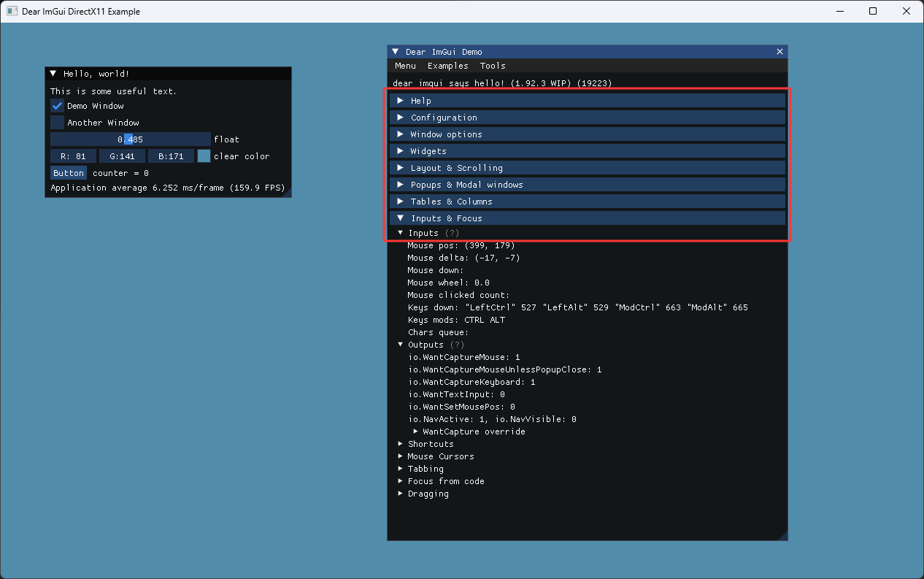Click 'io.WantCaptureMouseUnlessPopupClose: 1' line
The height and width of the screenshot is (579, 924).
504,369
